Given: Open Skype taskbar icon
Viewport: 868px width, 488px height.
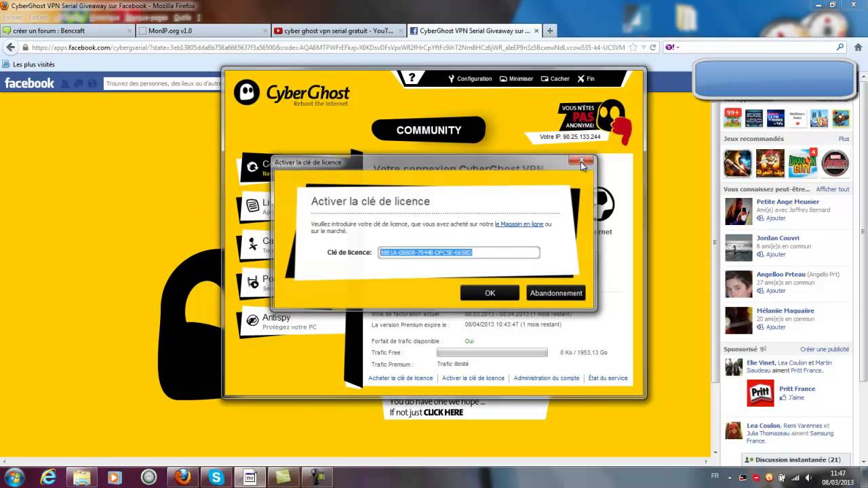Looking at the screenshot, I should tap(216, 477).
